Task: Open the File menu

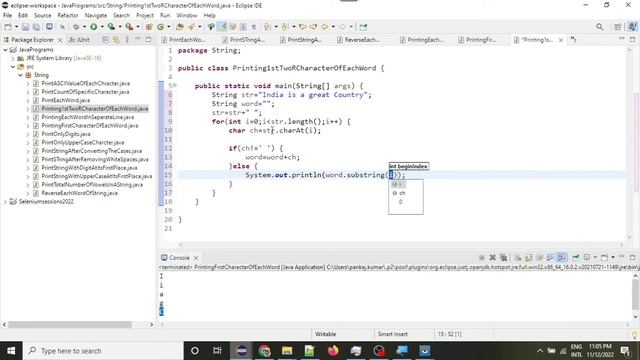Action: [7, 16]
